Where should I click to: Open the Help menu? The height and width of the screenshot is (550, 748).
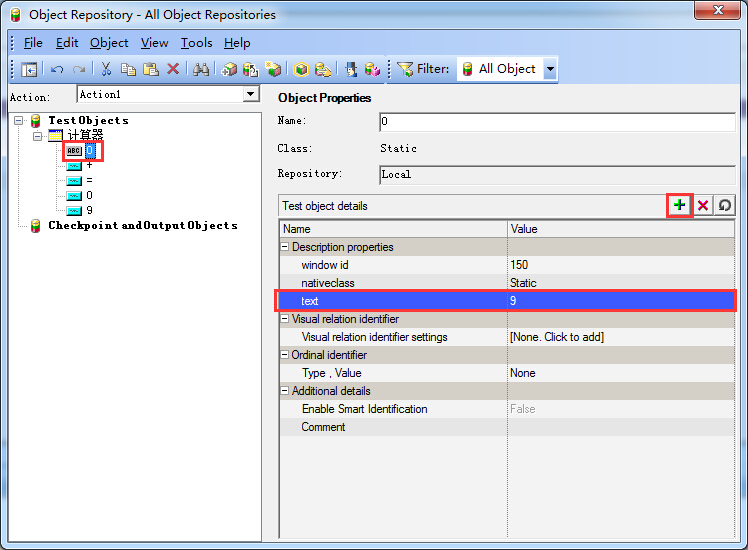tap(237, 43)
